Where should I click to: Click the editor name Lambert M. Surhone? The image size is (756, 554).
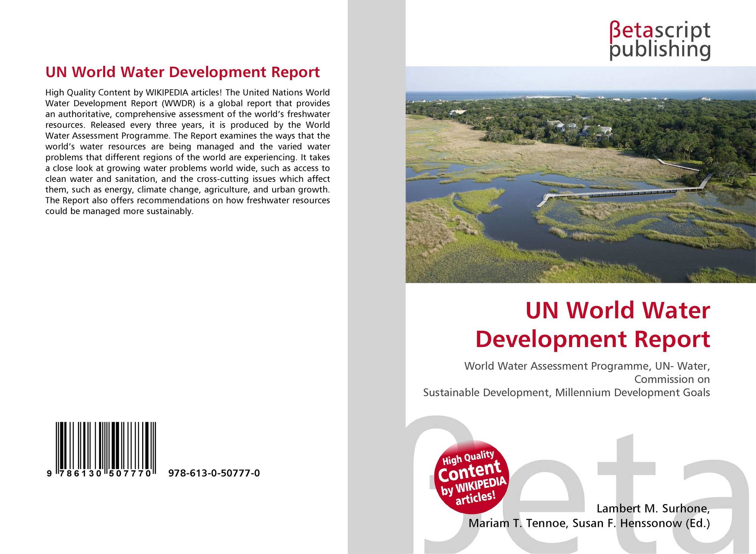653,509
